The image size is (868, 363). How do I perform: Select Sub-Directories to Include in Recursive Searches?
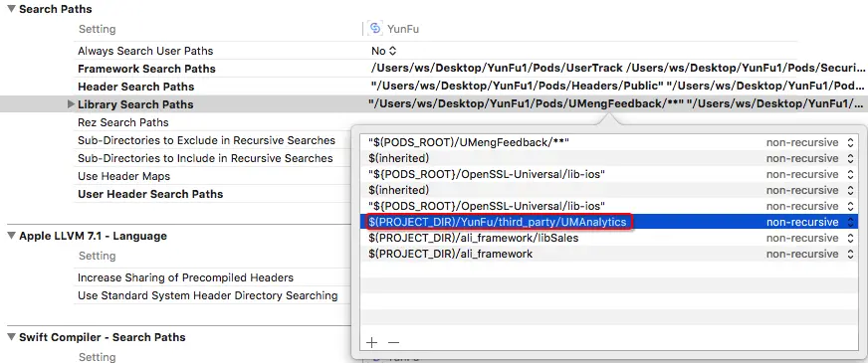(205, 158)
